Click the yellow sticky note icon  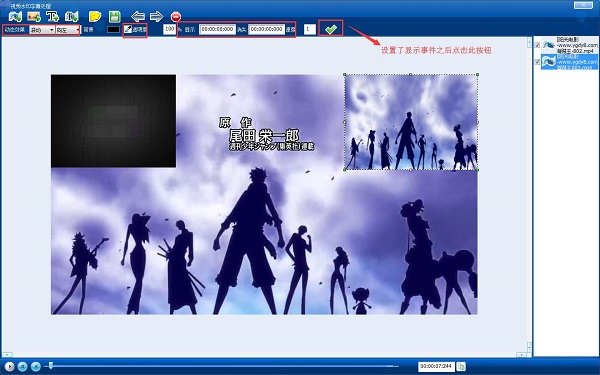coord(95,16)
